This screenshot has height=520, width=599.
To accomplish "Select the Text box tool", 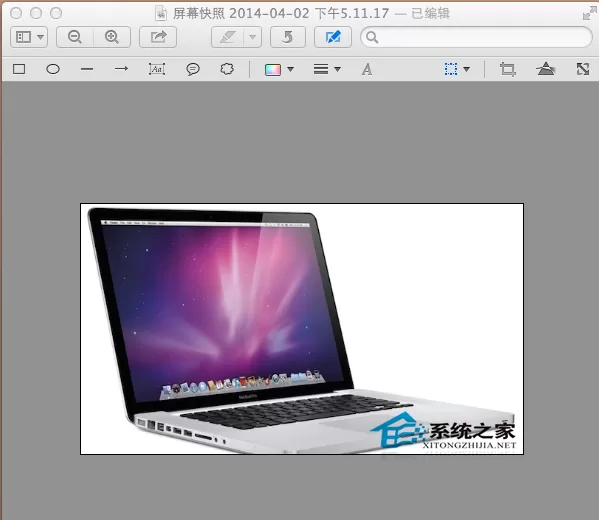I will pos(157,69).
